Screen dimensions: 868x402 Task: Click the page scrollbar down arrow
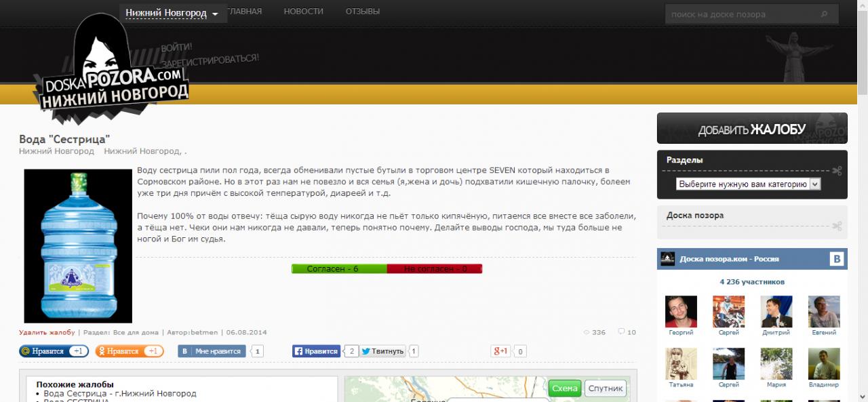coord(862,396)
